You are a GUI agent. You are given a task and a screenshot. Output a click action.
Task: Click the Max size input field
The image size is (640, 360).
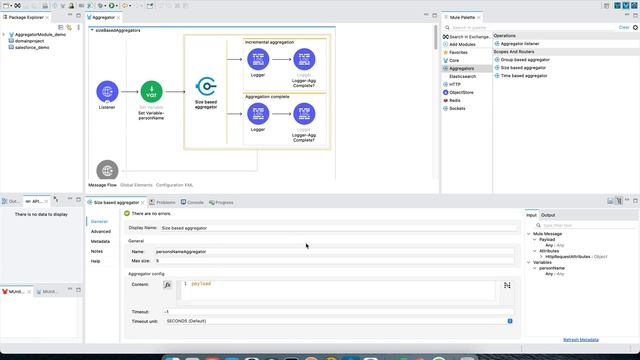[334, 260]
